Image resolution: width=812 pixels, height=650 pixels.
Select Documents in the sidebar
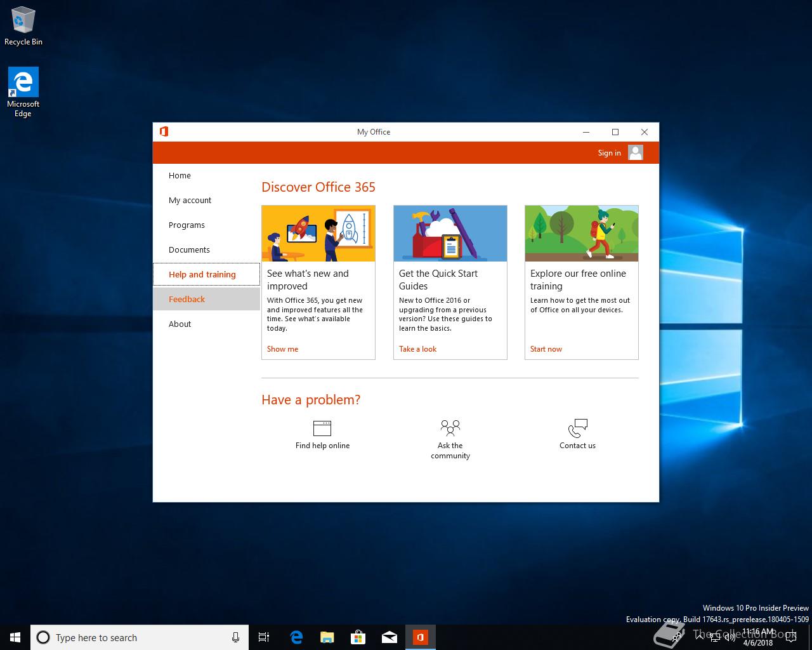pyautogui.click(x=206, y=250)
